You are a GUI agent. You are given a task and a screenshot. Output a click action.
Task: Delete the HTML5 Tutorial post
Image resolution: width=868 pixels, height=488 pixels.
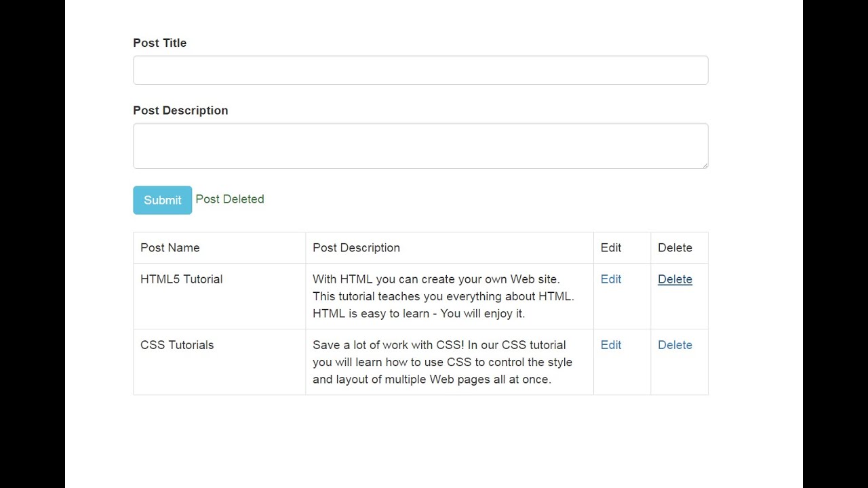coord(675,279)
